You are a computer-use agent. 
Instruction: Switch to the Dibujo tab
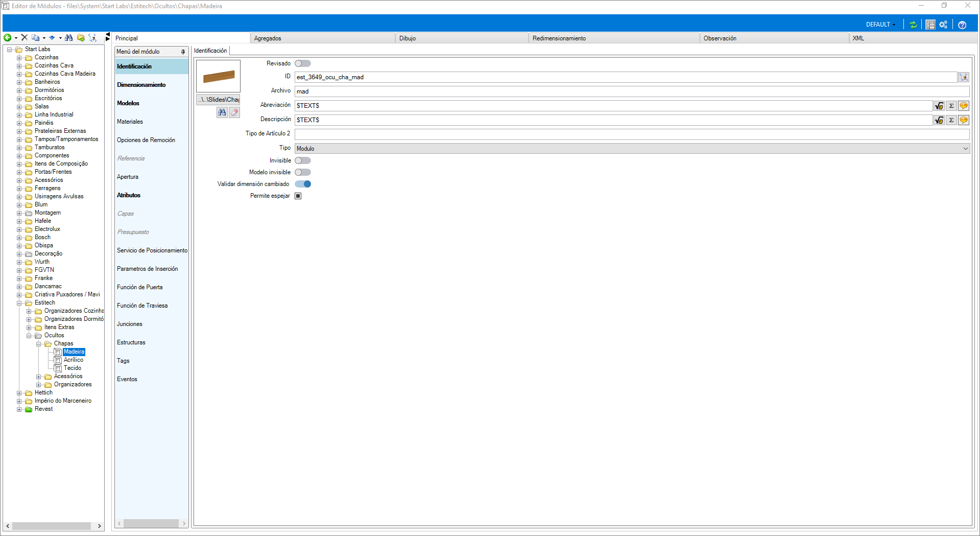pos(462,38)
